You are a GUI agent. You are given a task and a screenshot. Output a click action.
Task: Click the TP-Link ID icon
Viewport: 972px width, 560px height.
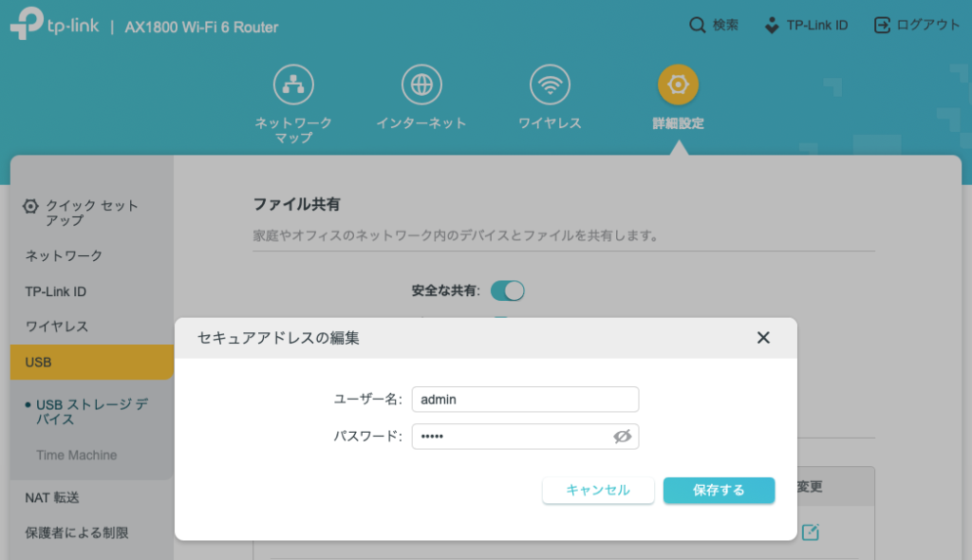pos(772,26)
